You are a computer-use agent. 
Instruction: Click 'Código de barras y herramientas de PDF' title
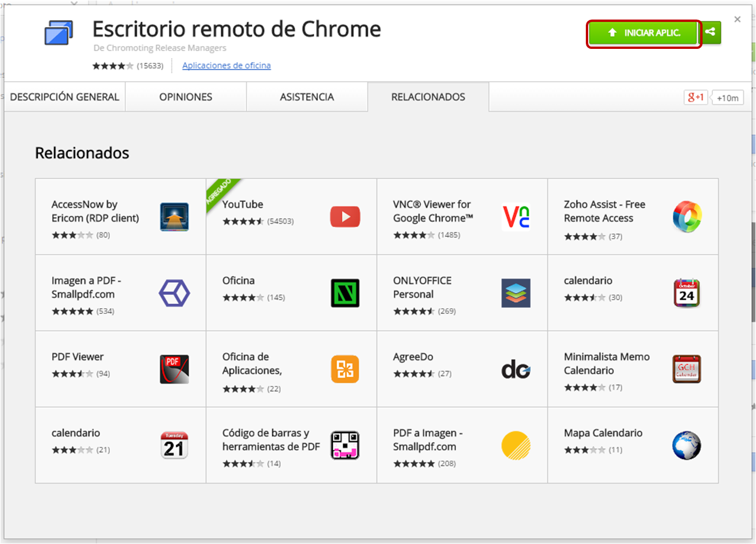(x=271, y=440)
